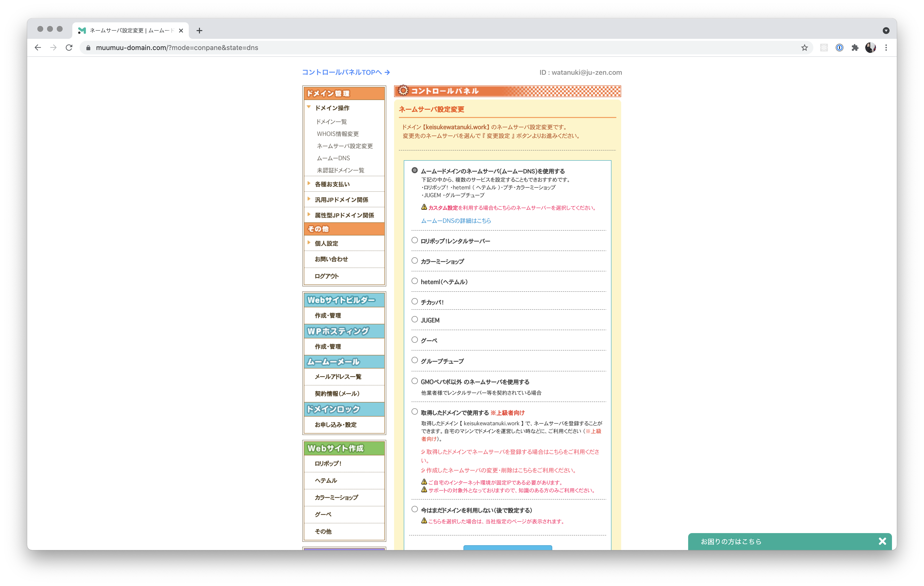Select the heteml(ヘテムル) radio option
This screenshot has height=586, width=924.
tap(414, 281)
